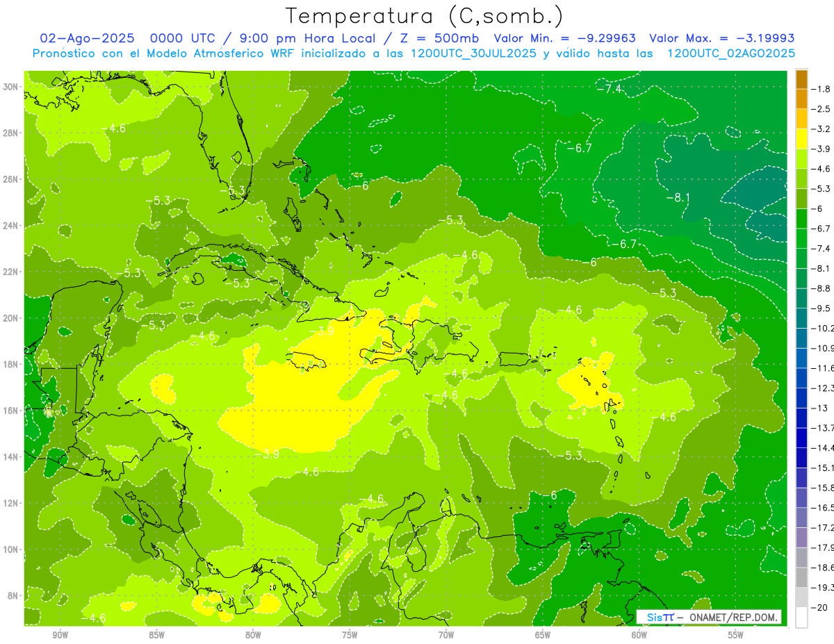Click the dark orange swatch above -1.8
Screen dimensions: 834x644
[x=801, y=79]
